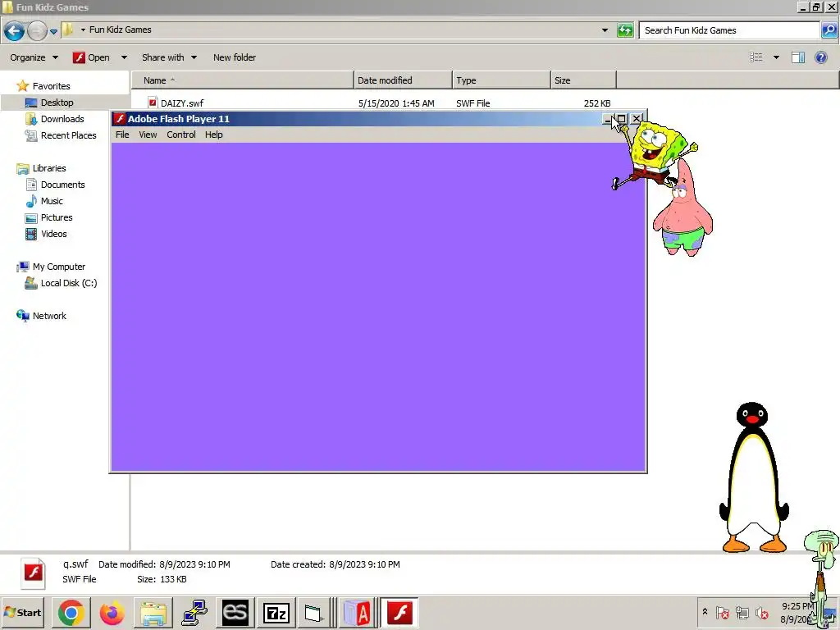Switch to the Flash Player taskbar button
840x630 pixels.
pos(399,613)
